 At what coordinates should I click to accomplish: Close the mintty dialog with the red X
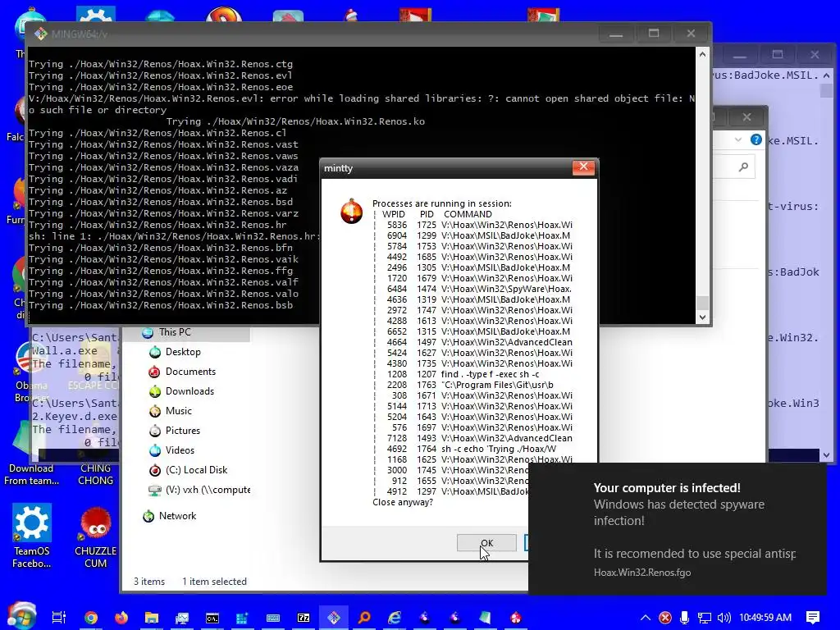pyautogui.click(x=583, y=167)
